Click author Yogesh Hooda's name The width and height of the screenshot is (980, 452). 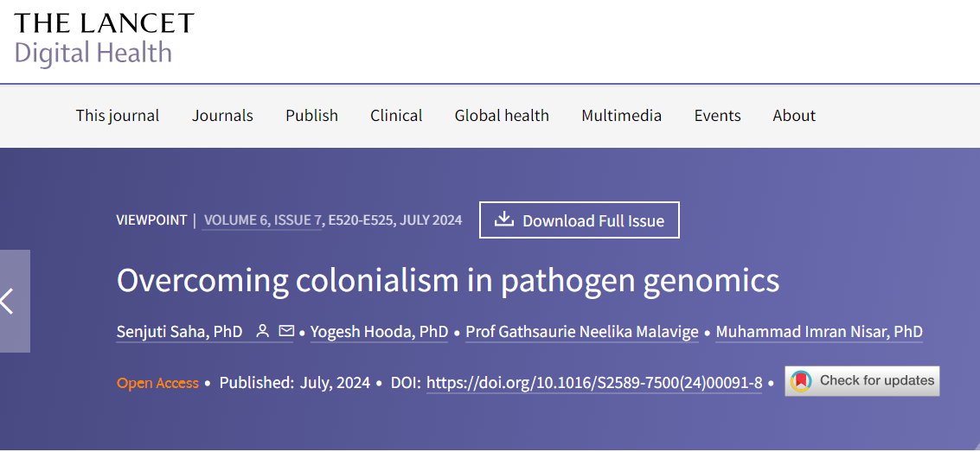click(379, 332)
